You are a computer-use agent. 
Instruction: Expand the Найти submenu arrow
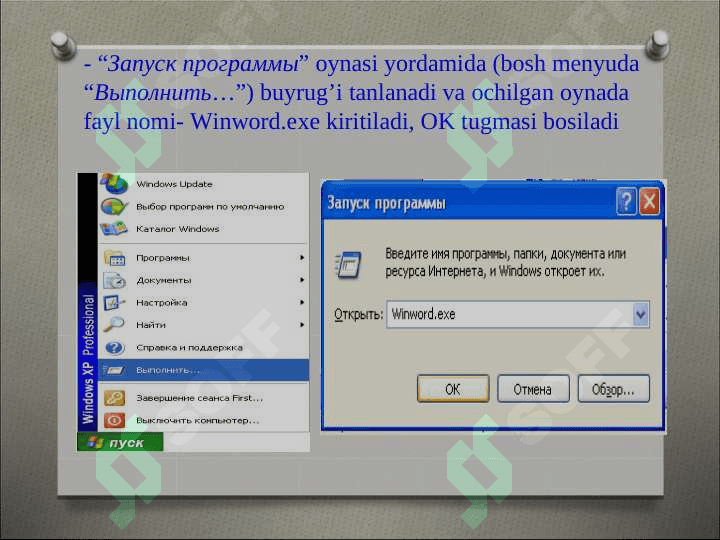tap(302, 325)
